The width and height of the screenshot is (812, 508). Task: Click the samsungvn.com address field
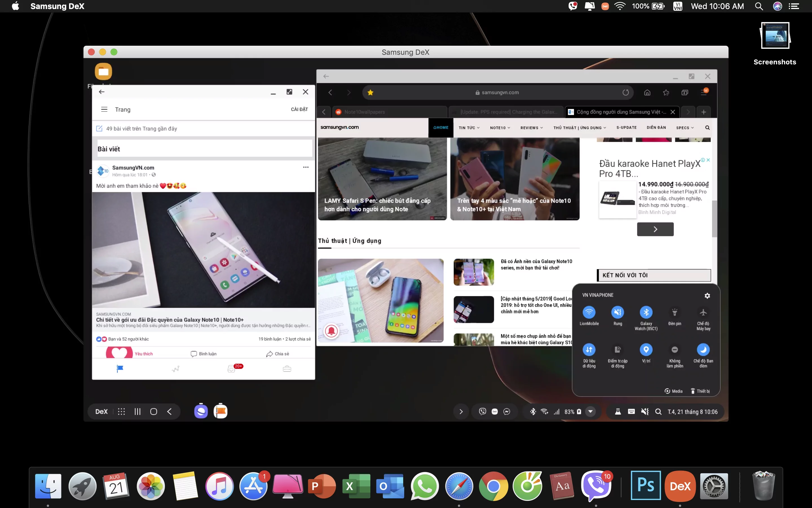[497, 92]
